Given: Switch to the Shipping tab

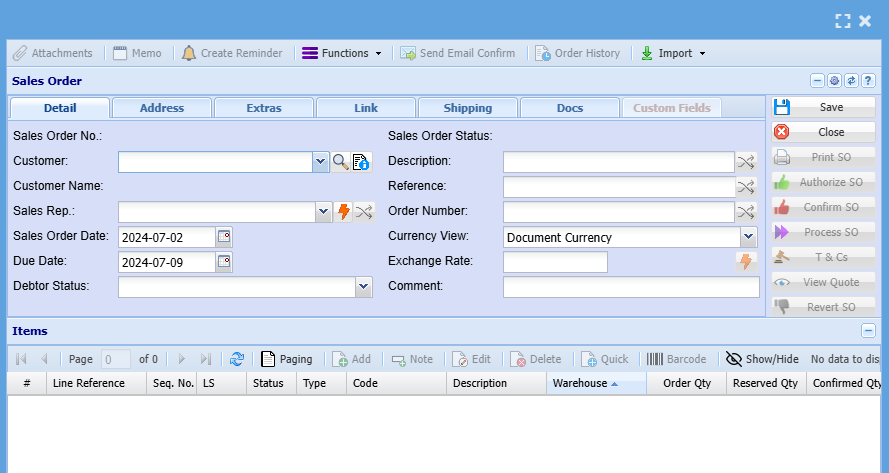Looking at the screenshot, I should 468,108.
